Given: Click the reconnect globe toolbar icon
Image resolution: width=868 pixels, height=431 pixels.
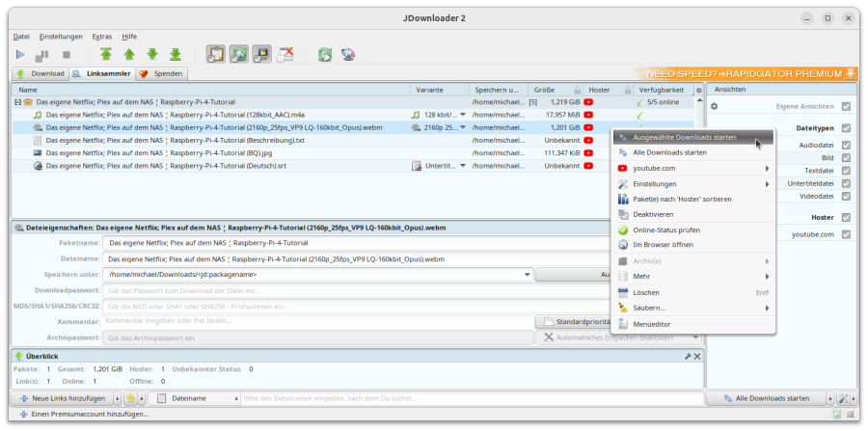Looking at the screenshot, I should coord(347,54).
